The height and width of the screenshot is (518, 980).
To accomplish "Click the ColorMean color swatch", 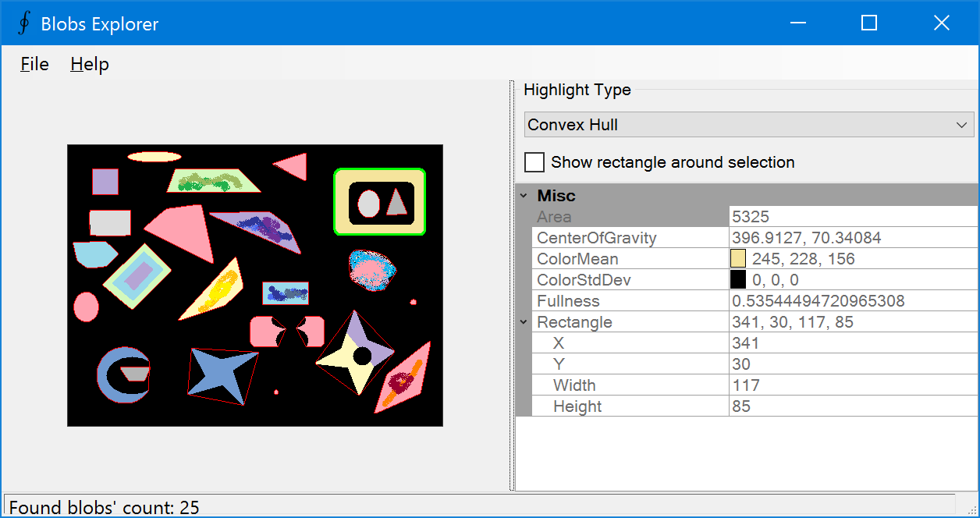I will coord(737,258).
